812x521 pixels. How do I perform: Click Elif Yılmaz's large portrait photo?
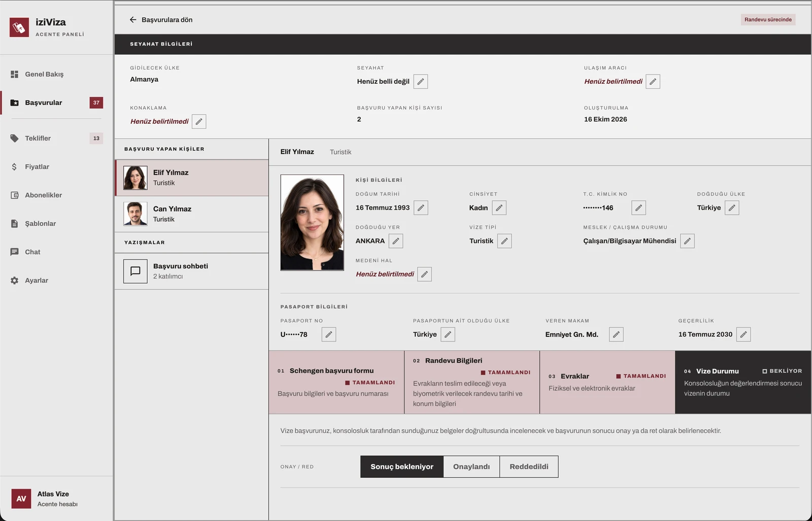312,223
